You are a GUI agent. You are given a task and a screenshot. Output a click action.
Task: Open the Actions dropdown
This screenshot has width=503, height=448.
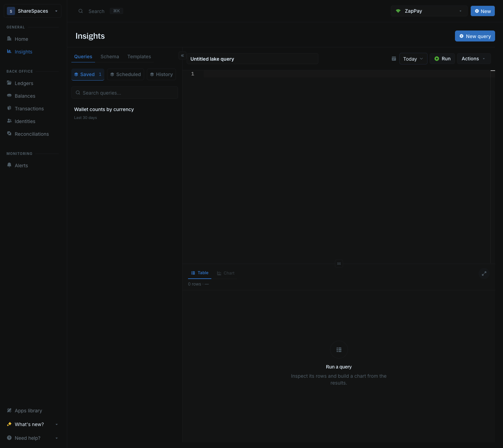[473, 59]
